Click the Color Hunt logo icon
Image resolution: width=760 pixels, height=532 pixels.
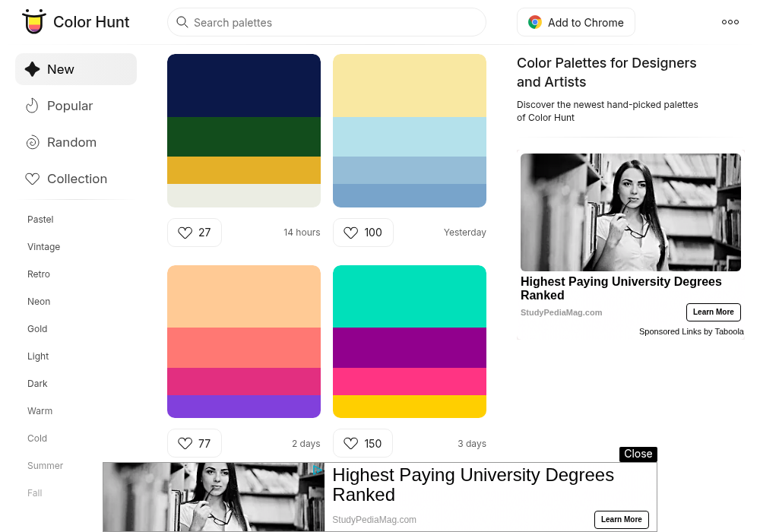34,21
